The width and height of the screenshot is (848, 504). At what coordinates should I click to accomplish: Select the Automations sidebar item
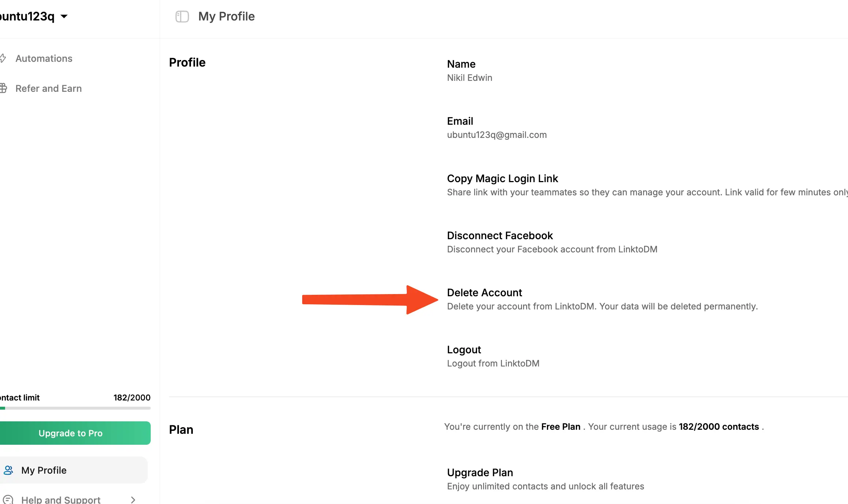coord(44,58)
